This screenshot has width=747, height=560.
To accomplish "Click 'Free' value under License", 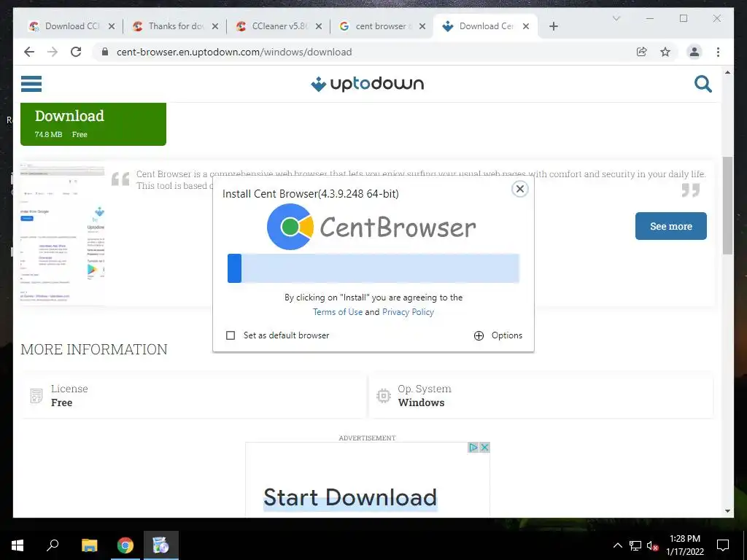I will click(x=61, y=402).
